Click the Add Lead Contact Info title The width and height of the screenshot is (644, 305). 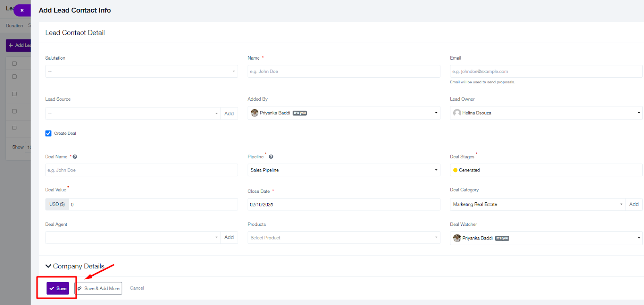[75, 10]
